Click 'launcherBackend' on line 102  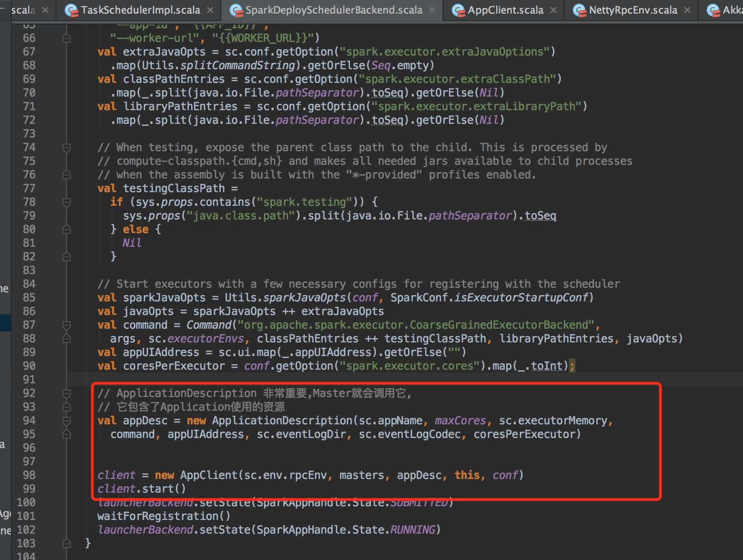pyautogui.click(x=145, y=530)
